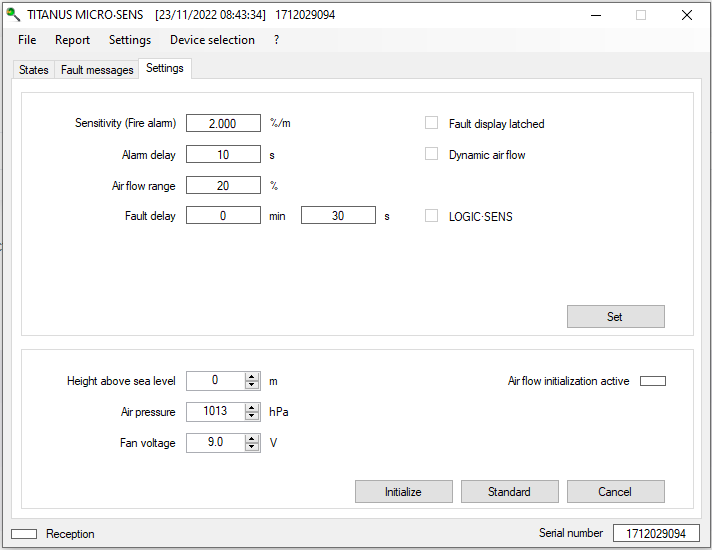Image resolution: width=712 pixels, height=550 pixels.
Task: Click the Air flow range field
Action: 223,185
